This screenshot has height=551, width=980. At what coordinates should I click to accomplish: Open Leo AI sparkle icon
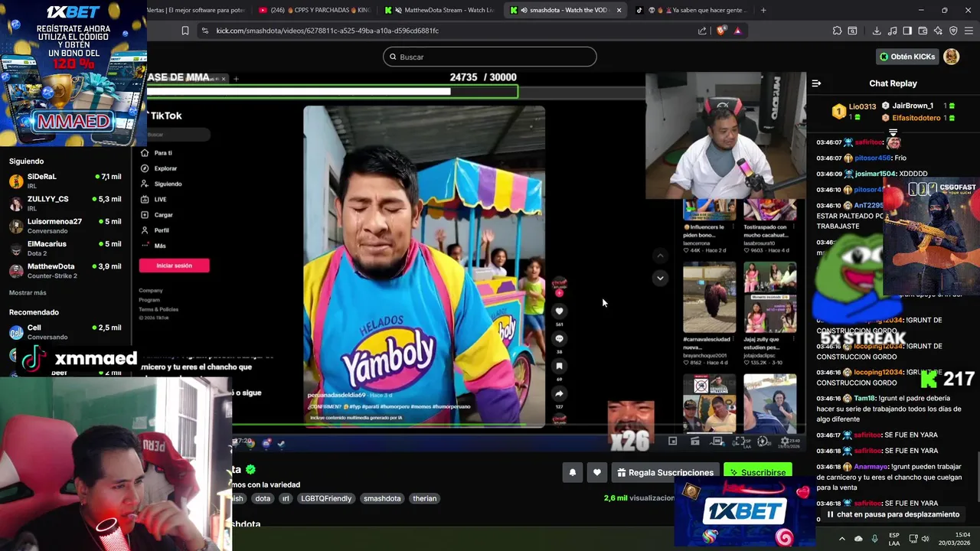(938, 31)
